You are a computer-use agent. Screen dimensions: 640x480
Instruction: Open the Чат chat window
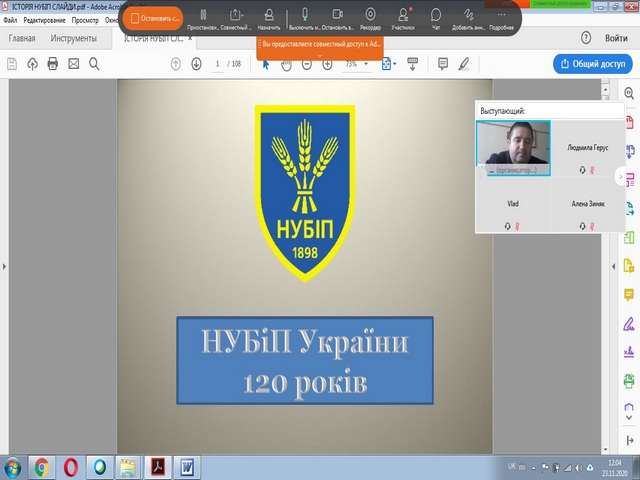click(x=436, y=19)
